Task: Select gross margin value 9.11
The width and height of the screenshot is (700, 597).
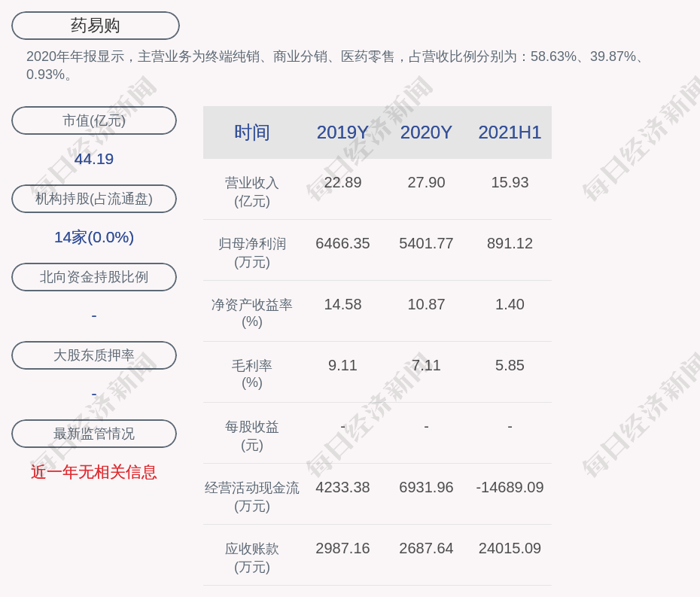Action: pyautogui.click(x=343, y=365)
